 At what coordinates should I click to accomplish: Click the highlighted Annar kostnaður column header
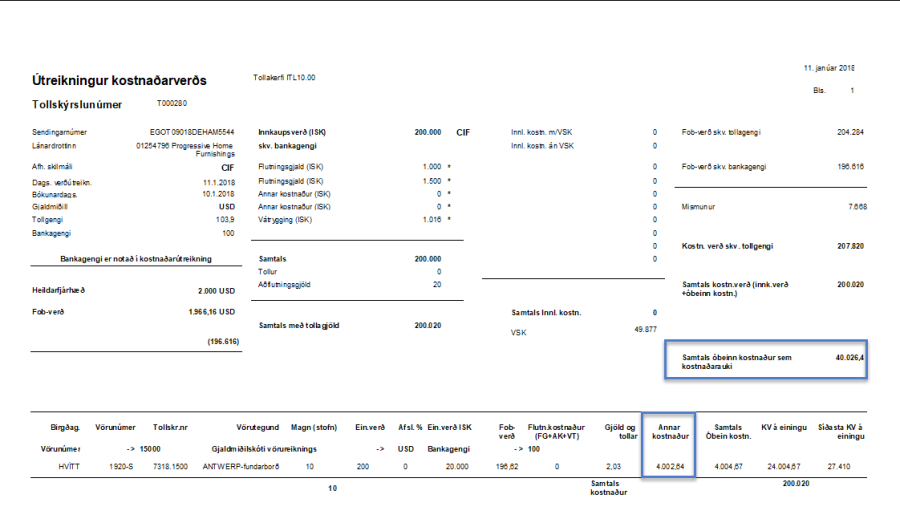point(667,432)
